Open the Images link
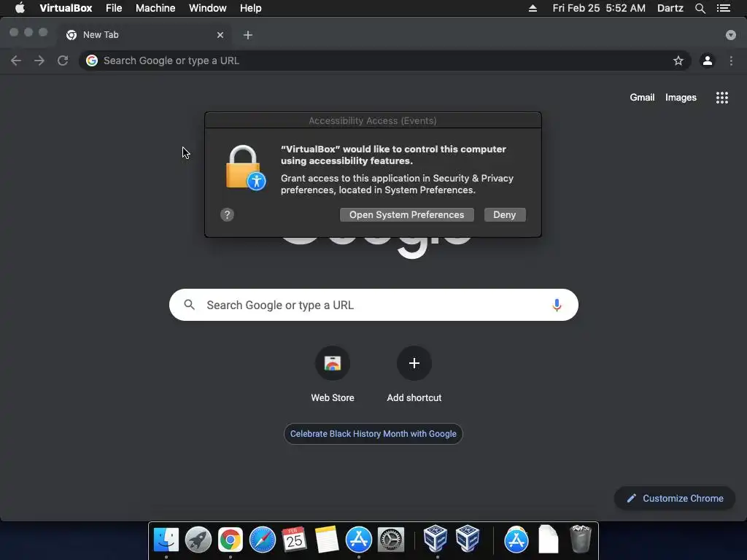Viewport: 747px width, 560px height. coord(681,97)
